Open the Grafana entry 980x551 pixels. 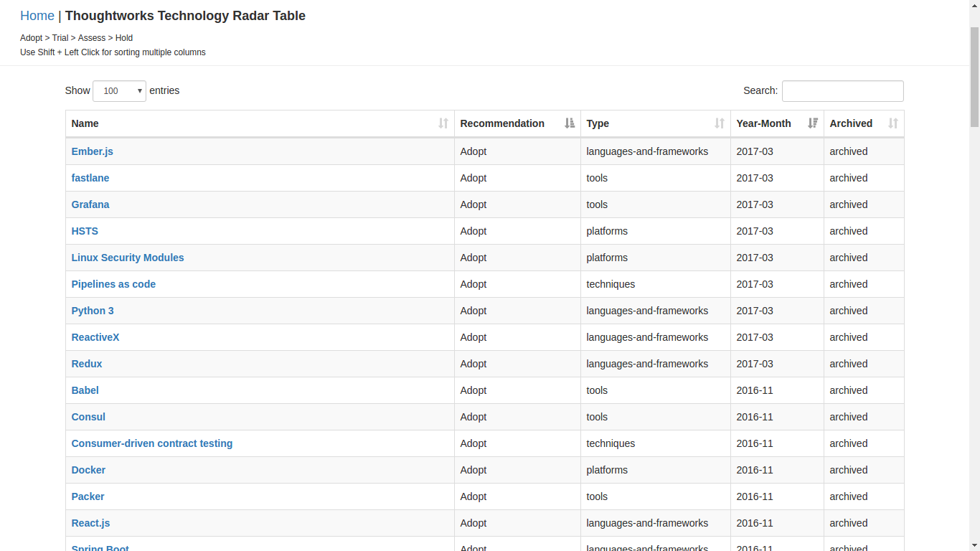coord(90,204)
